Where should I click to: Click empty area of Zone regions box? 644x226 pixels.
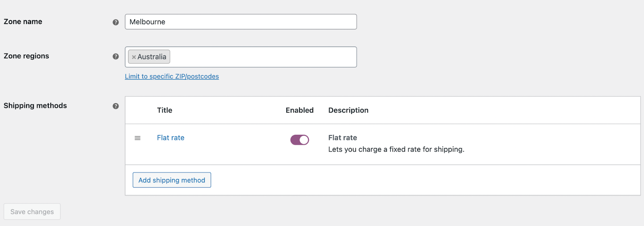coord(262,57)
